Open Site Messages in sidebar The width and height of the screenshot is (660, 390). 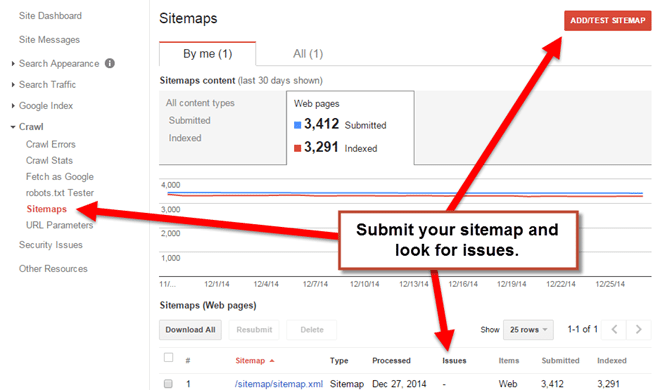pyautogui.click(x=49, y=40)
